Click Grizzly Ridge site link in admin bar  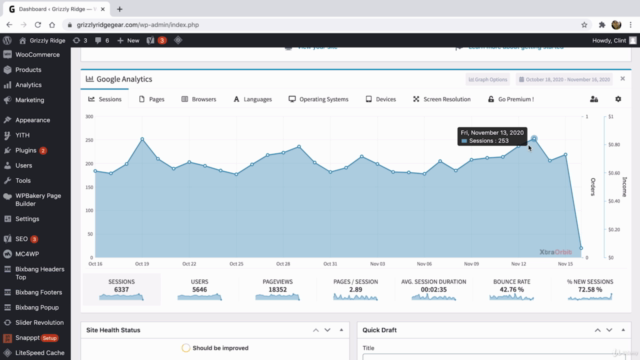point(42,40)
